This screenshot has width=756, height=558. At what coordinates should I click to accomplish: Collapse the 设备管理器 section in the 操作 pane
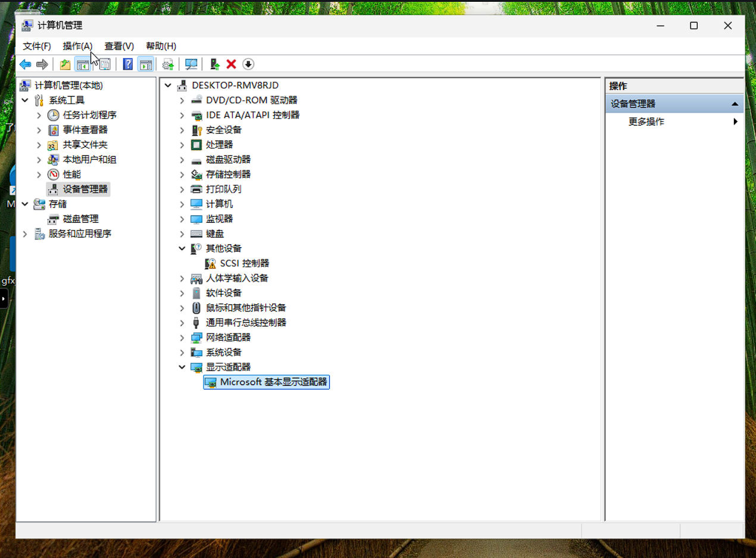tap(735, 104)
